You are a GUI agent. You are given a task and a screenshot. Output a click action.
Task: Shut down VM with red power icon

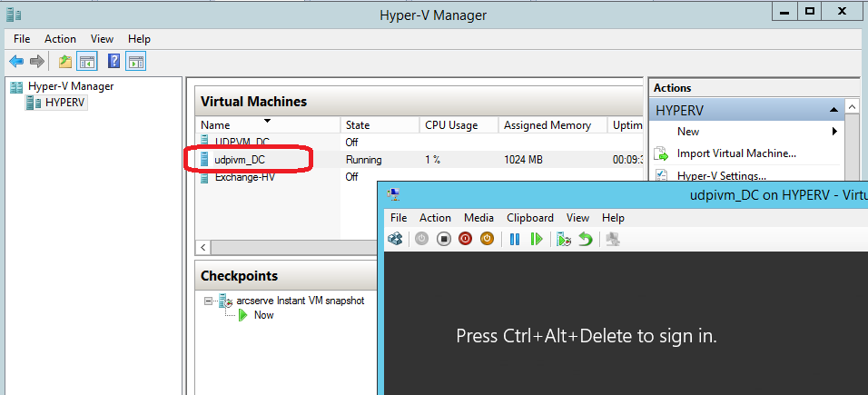pos(465,240)
